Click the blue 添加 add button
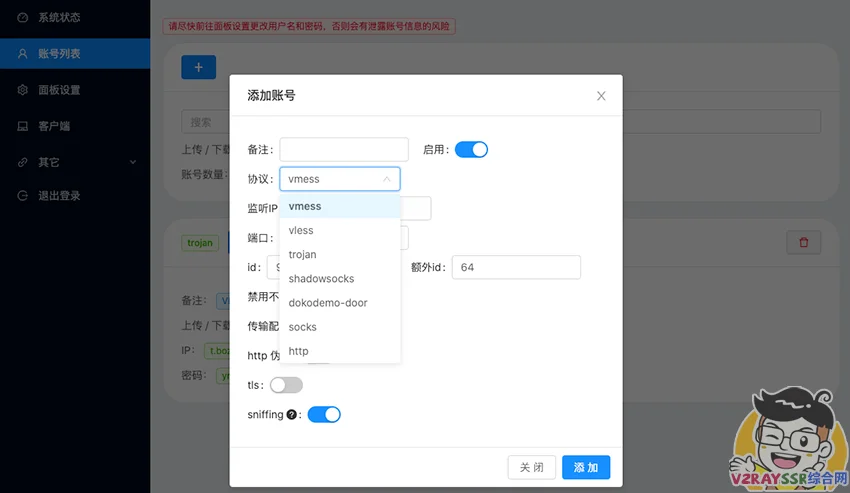Viewport: 850px width, 493px height. 586,468
